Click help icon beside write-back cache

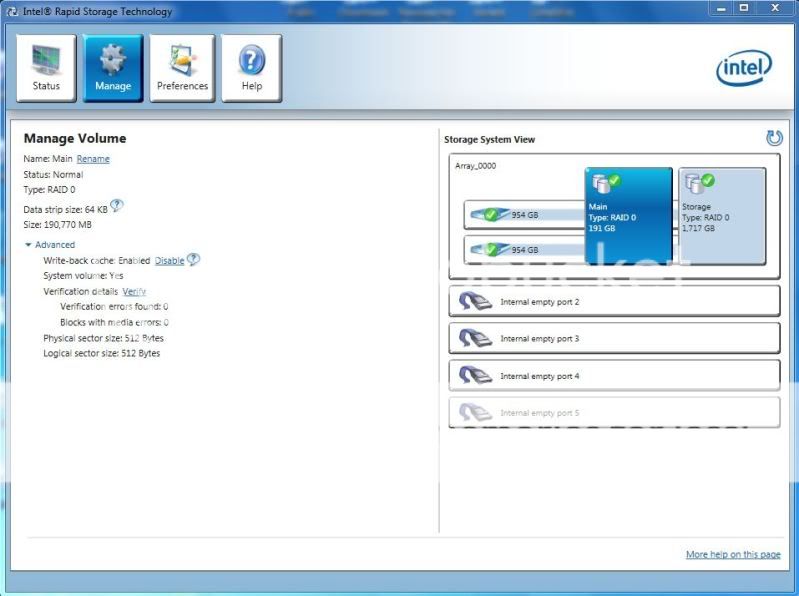[193, 260]
